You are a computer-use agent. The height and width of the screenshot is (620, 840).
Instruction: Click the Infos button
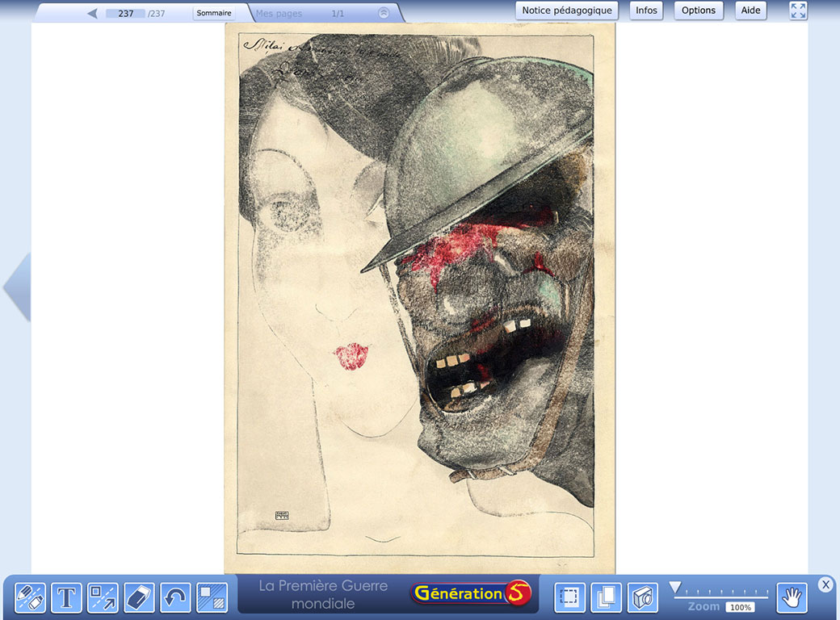[646, 10]
